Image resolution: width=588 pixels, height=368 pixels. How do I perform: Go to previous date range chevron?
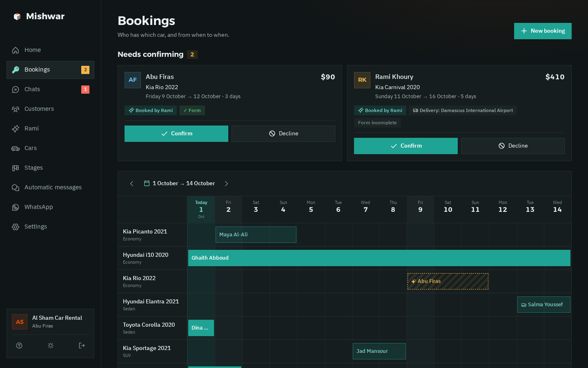[x=131, y=184]
